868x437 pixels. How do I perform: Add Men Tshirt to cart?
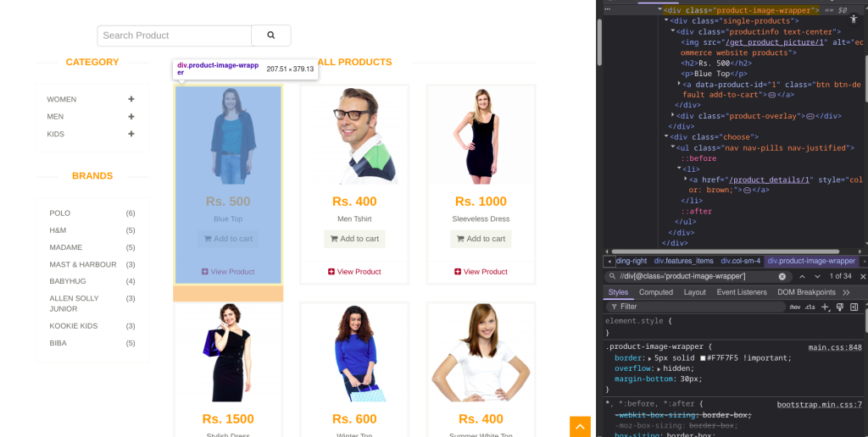point(354,239)
